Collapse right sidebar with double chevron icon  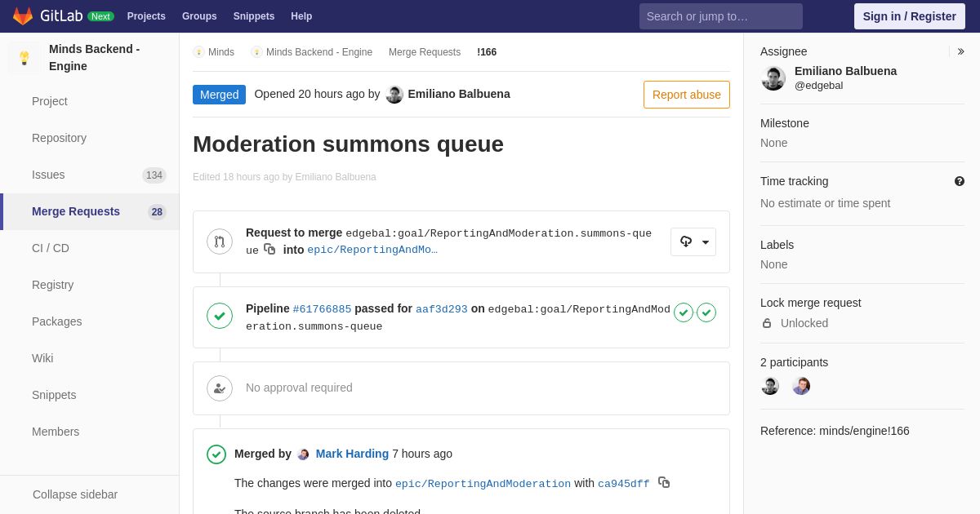click(960, 51)
